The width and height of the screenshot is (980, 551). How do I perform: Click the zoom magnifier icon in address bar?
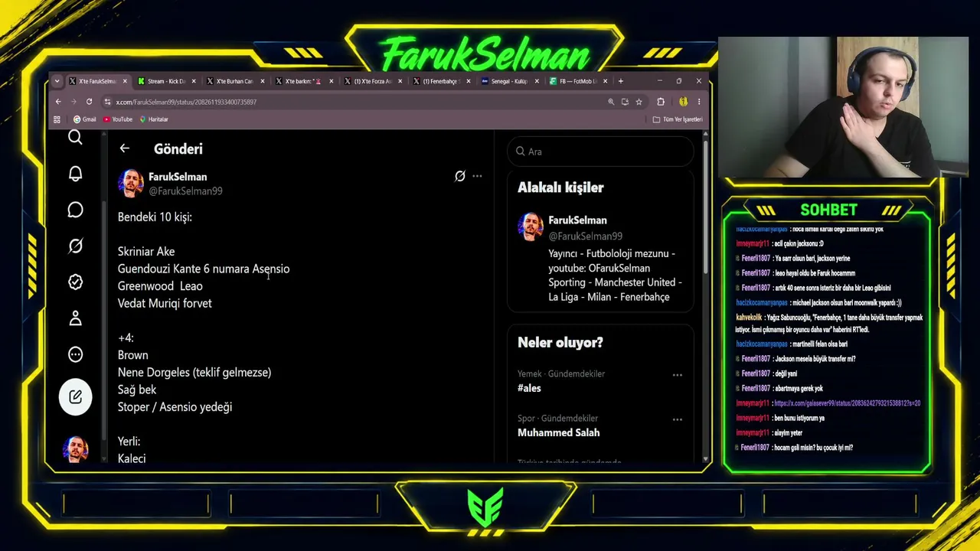click(x=610, y=102)
